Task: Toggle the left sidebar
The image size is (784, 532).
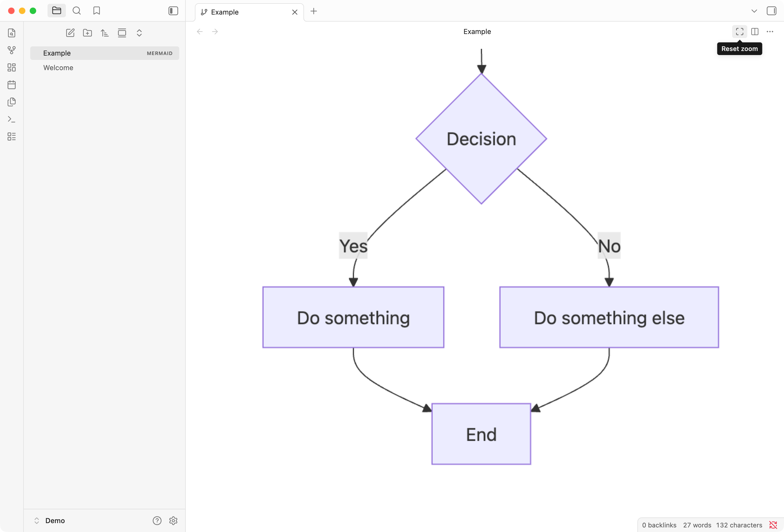Action: tap(173, 11)
